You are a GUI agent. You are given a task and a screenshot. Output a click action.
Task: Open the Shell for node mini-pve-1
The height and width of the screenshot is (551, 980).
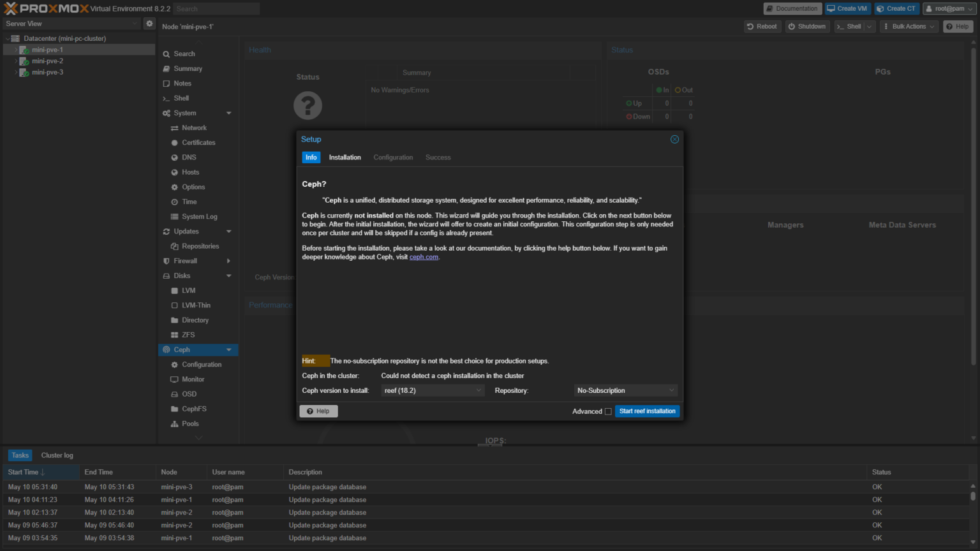click(180, 98)
